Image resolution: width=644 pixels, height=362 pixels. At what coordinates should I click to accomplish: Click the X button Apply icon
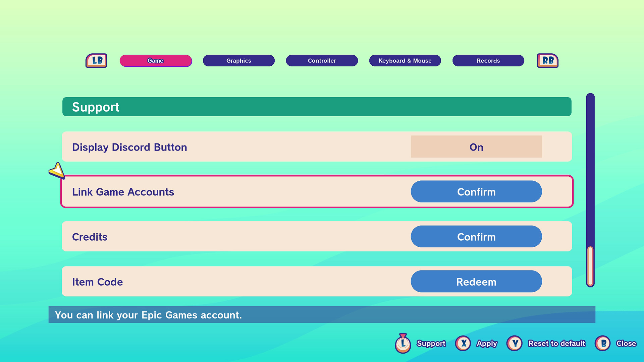463,344
